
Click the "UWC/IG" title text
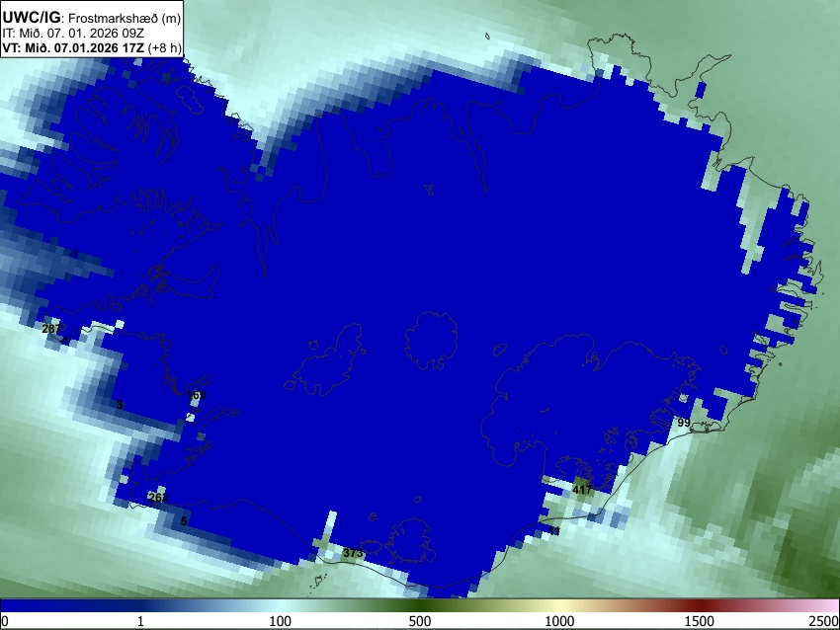pos(31,17)
